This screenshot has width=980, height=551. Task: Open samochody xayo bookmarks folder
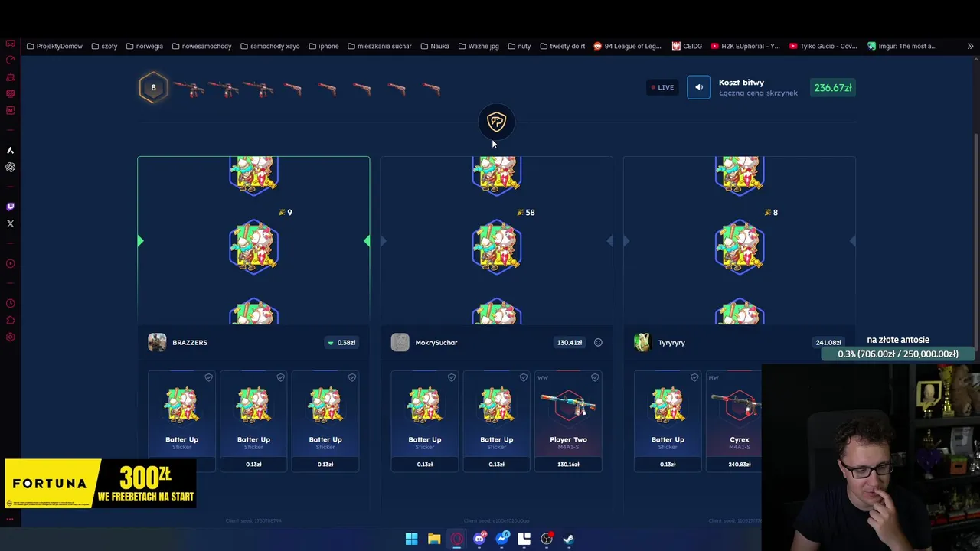269,46
